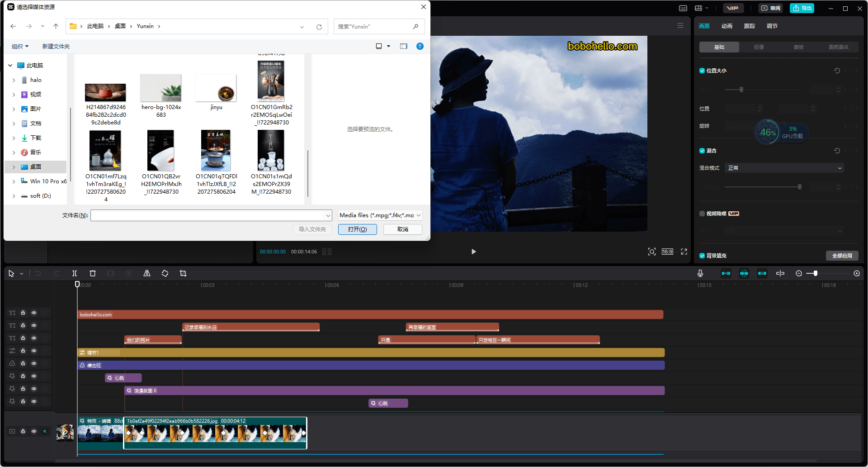This screenshot has height=467, width=868.
Task: Toggle visibility of the 德古拉 filter track
Action: (x=34, y=363)
